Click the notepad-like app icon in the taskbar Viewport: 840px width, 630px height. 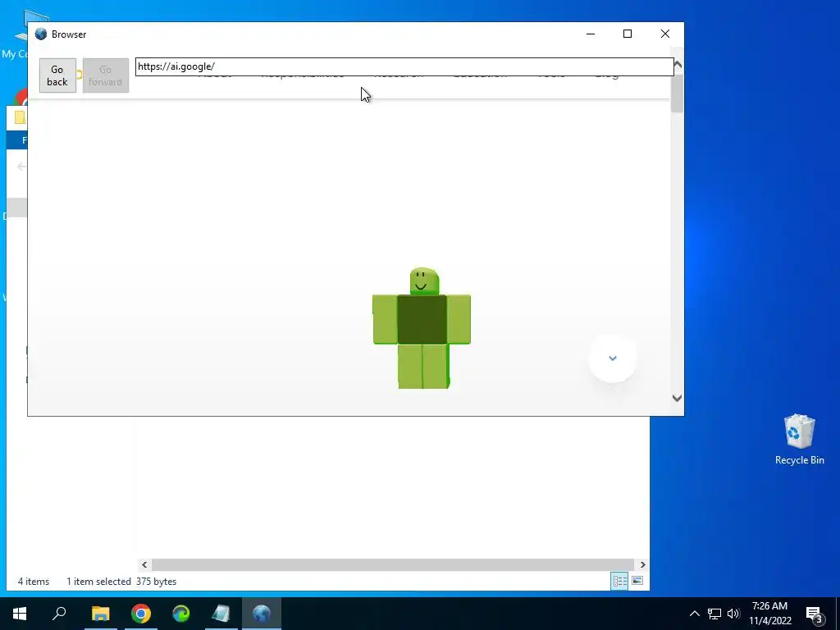click(x=221, y=614)
